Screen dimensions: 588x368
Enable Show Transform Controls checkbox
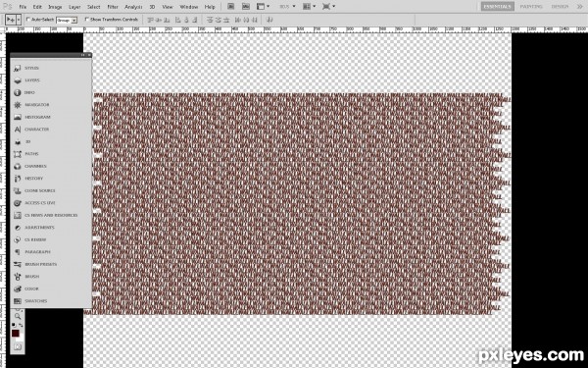click(x=86, y=20)
